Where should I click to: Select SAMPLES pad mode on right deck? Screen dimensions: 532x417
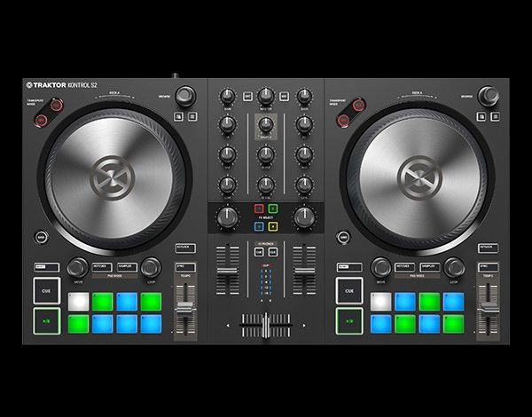(x=430, y=267)
